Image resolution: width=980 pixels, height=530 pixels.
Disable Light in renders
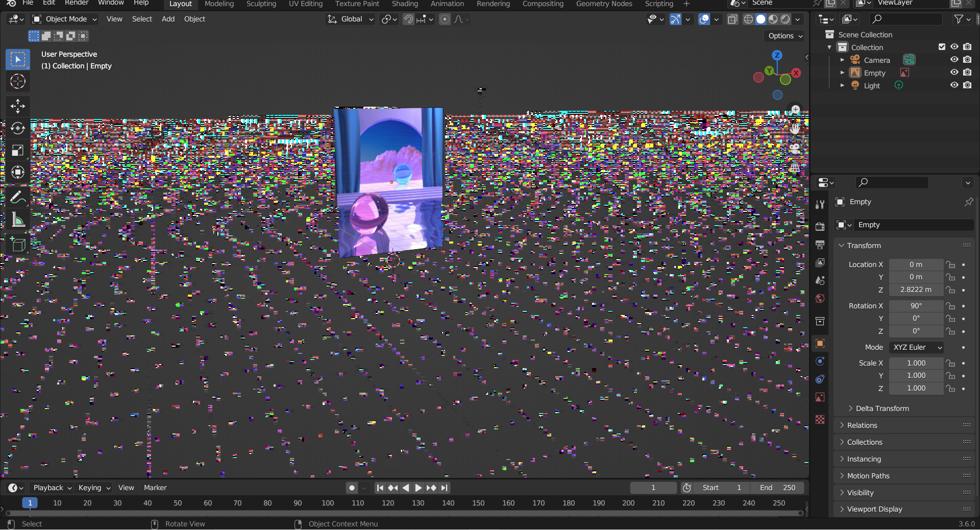[x=967, y=85]
